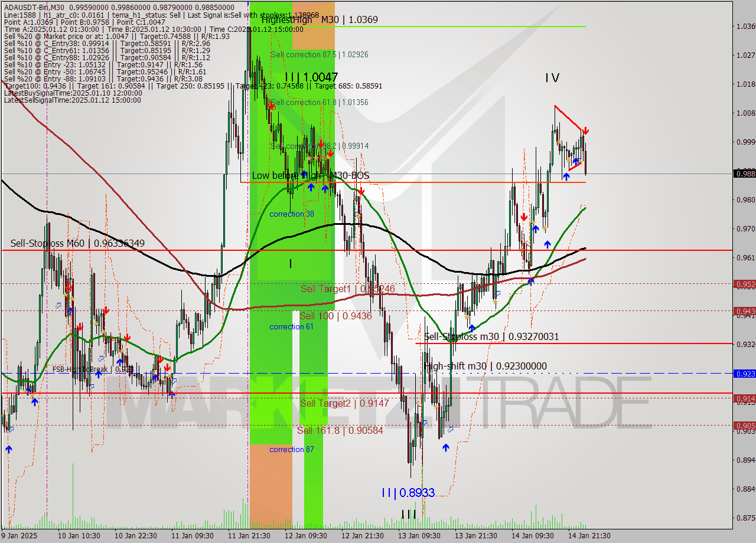
Task: Select the 'Sell correction 38.2 | 0.99914' label
Action: click(320, 146)
